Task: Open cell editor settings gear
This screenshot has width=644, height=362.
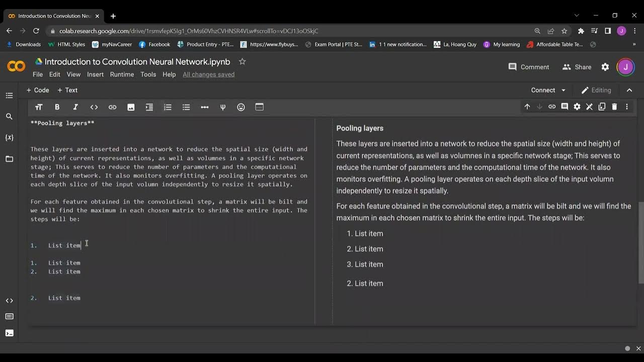Action: [577, 107]
